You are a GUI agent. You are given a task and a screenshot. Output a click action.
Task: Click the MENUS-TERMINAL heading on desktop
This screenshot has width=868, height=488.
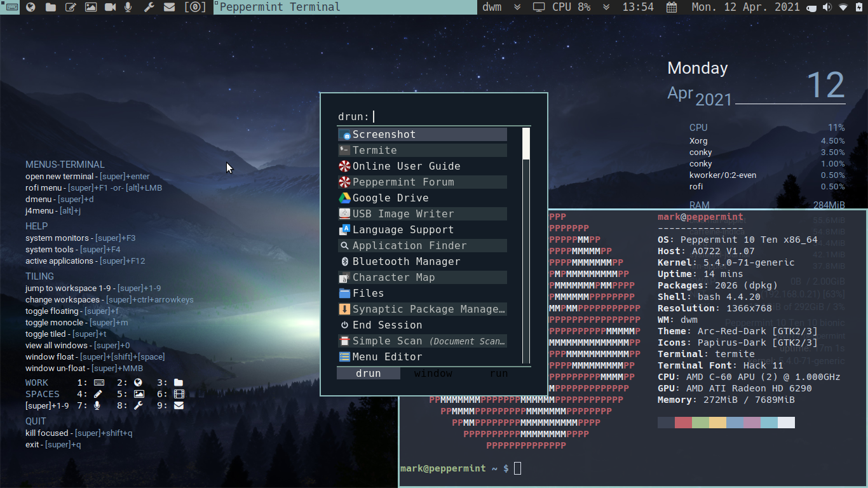(65, 165)
